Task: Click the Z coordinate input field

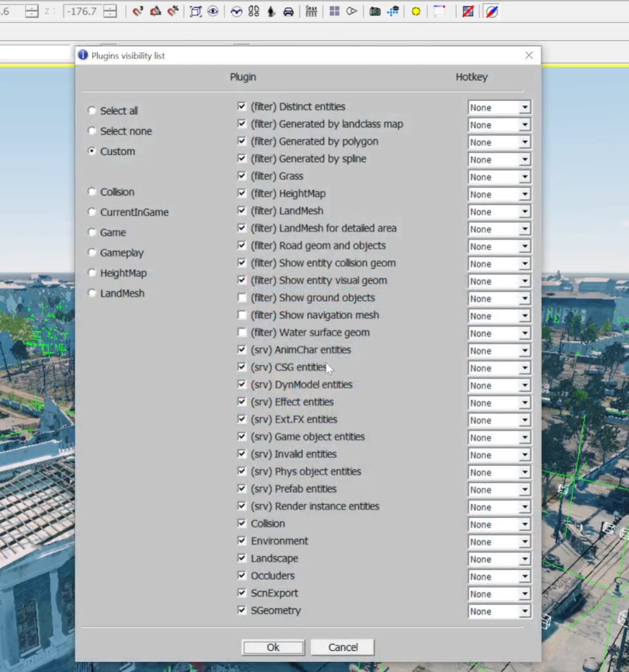Action: pos(82,11)
